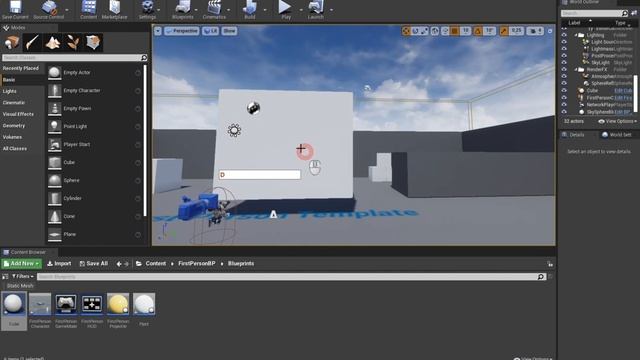Collapse the RenderFX folder in outliner
640x360 pixels.
pyautogui.click(x=576, y=69)
